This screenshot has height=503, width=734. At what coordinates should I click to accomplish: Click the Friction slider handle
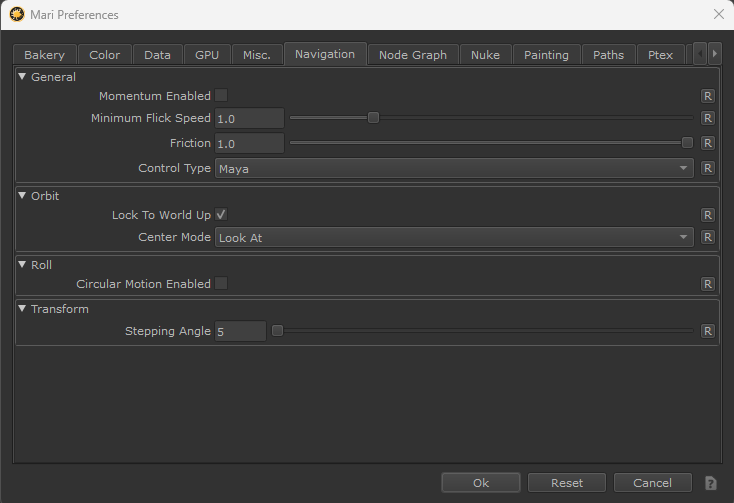(687, 143)
